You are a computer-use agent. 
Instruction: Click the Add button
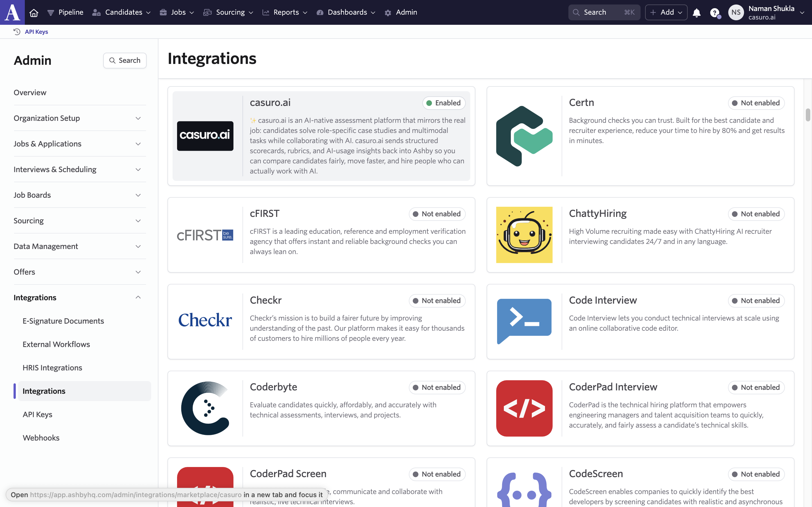[x=666, y=12]
